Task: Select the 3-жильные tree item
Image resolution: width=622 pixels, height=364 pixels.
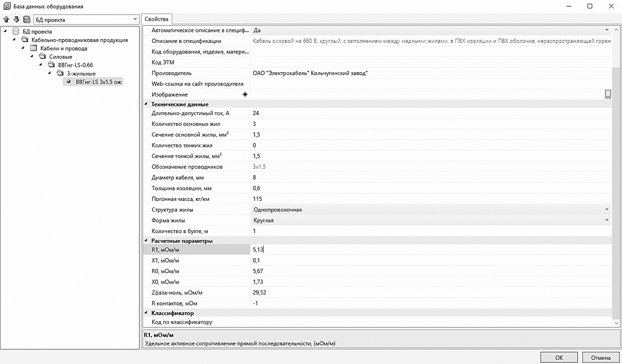Action: (81, 74)
